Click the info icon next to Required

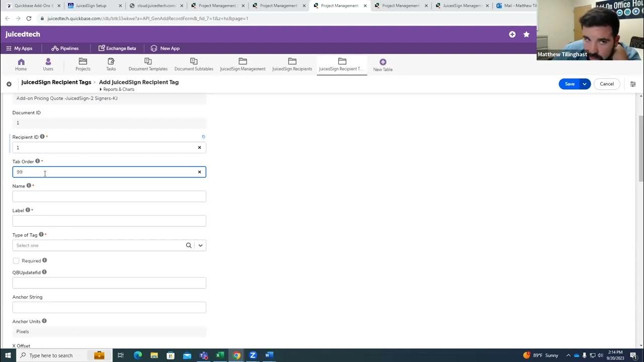click(45, 260)
